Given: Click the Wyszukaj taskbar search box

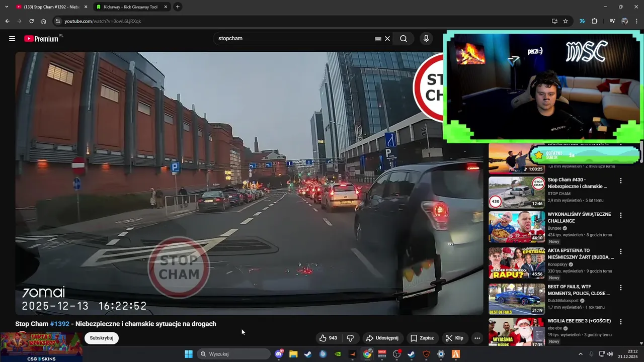Looking at the screenshot, I should [x=234, y=354].
